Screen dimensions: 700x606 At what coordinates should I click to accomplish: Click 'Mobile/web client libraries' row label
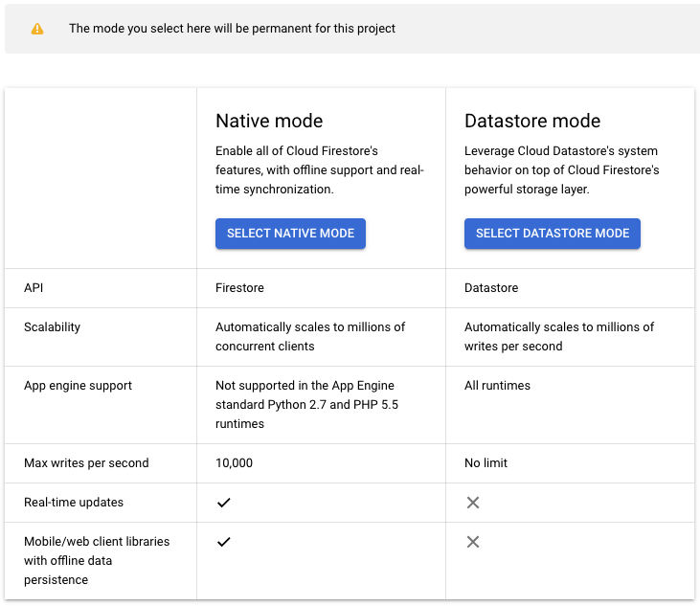[x=97, y=560]
